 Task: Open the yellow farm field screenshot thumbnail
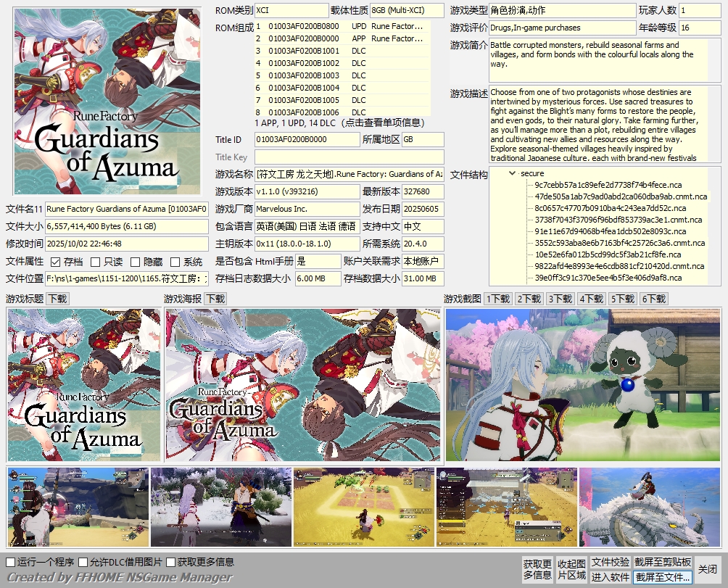coord(363,507)
